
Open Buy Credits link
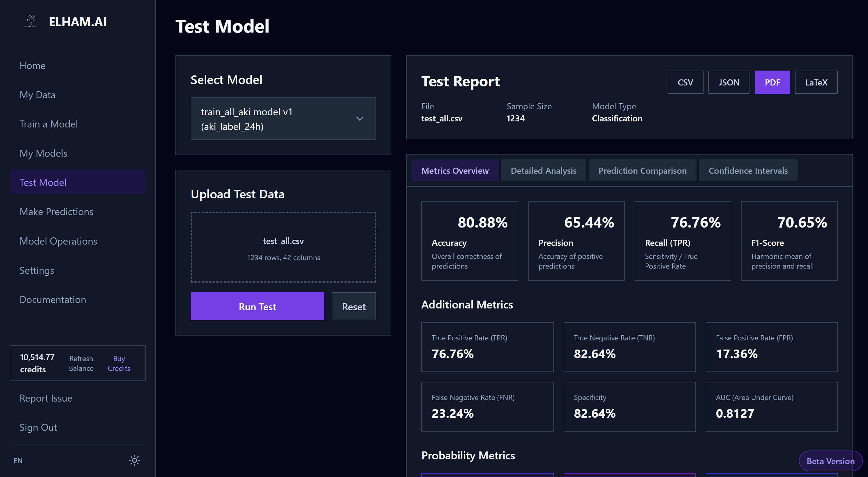pos(119,363)
